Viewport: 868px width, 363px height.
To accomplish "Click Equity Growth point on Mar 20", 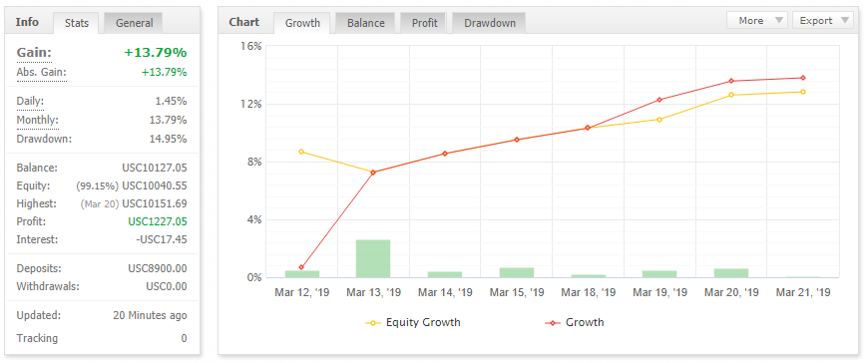I will [731, 95].
